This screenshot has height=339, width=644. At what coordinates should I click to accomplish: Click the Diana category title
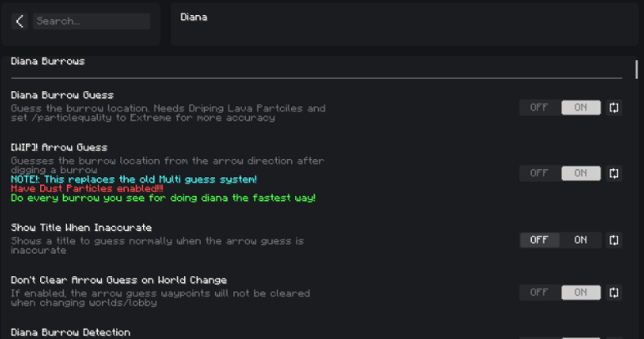point(193,16)
